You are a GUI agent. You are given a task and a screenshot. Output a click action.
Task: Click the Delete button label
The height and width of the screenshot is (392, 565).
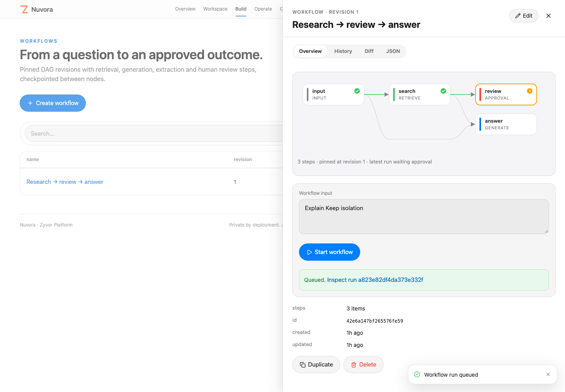click(x=368, y=365)
